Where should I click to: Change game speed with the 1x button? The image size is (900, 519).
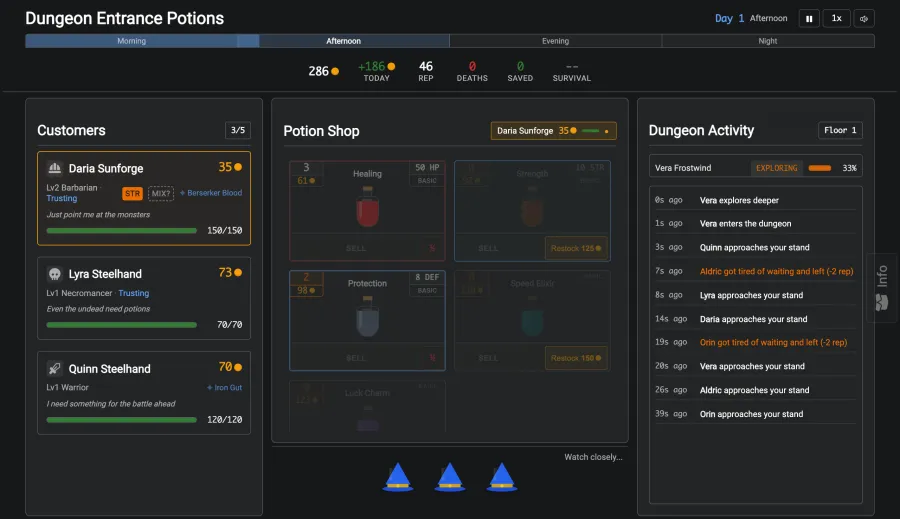[x=836, y=18]
